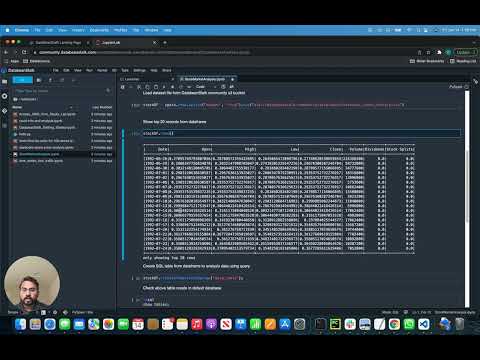The height and width of the screenshot is (360, 480).
Task: Click the blue New Launcher button
Action: click(23, 80)
